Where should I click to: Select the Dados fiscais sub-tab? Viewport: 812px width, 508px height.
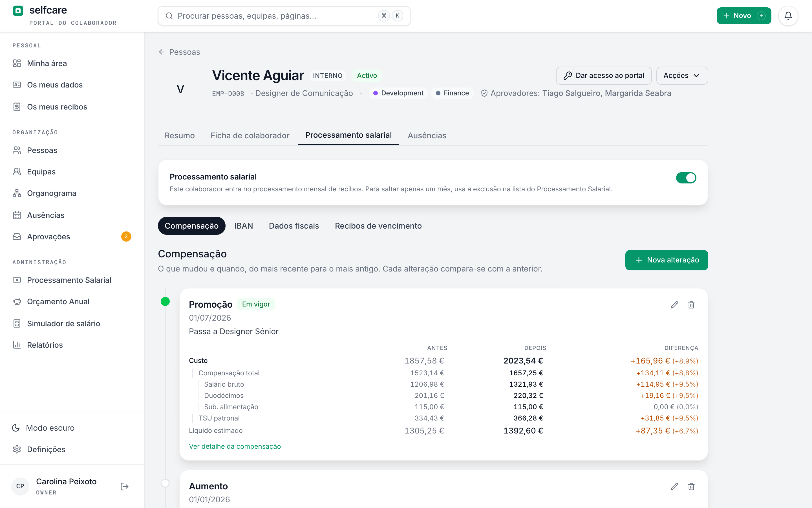coord(294,226)
